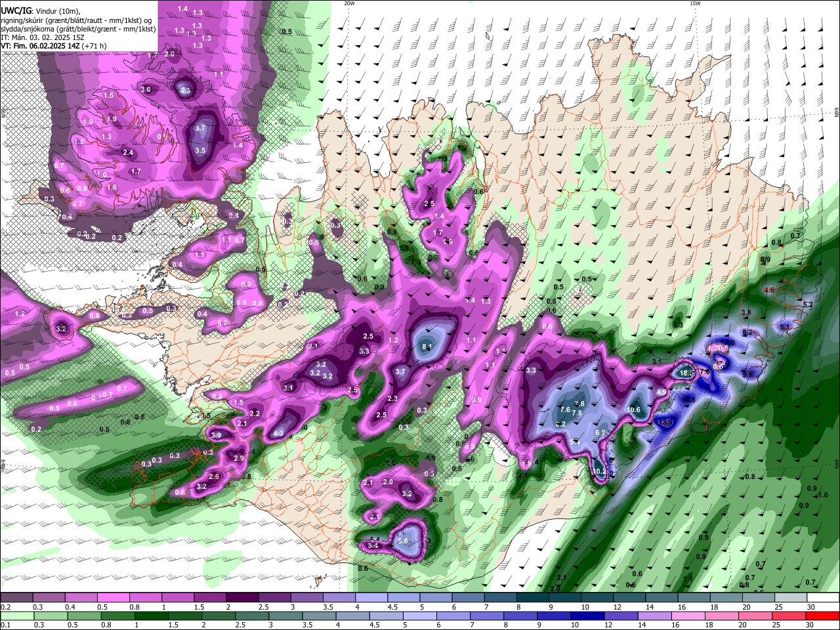The image size is (840, 630).
Task: Click the 2.4 value in the northwest
Action: 128,153
